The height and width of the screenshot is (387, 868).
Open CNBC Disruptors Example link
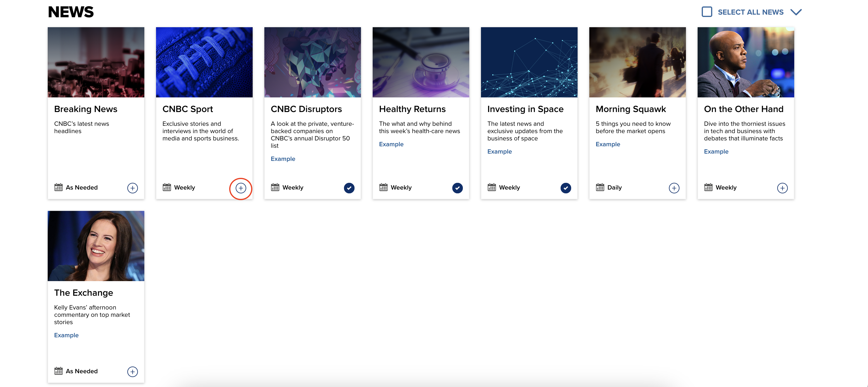click(283, 159)
